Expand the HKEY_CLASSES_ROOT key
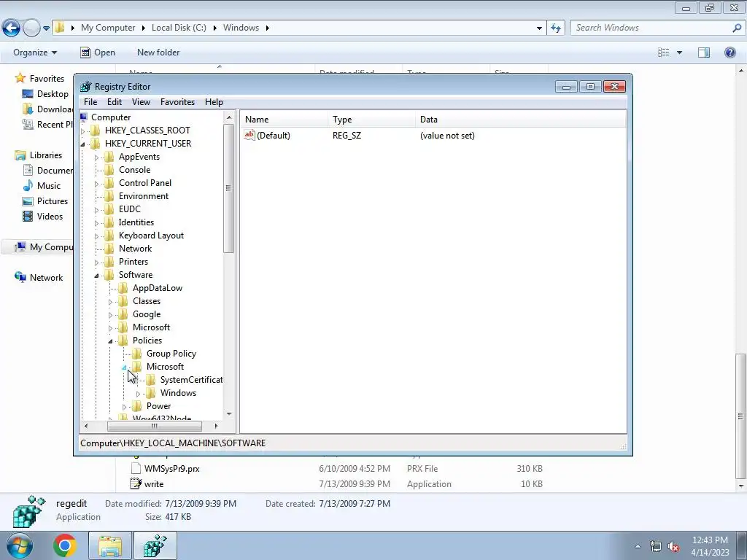 (83, 131)
